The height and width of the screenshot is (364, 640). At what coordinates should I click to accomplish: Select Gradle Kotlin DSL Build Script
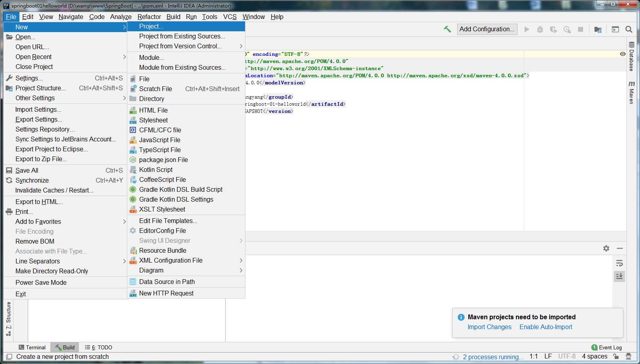point(186,189)
